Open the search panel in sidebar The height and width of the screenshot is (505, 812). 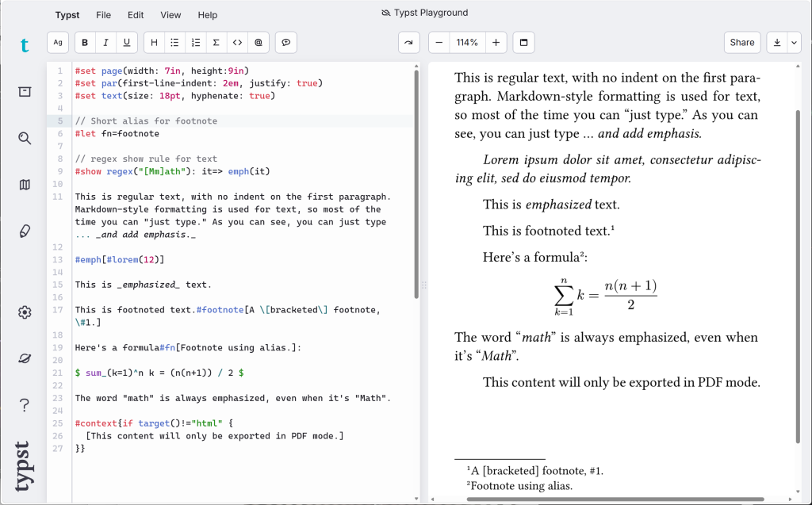click(25, 138)
